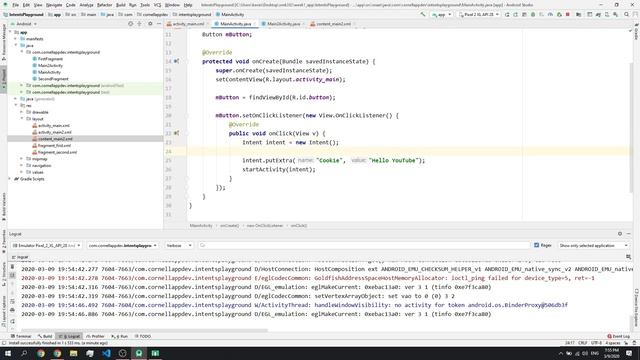Click the Logcat search input field
Viewport: 640px width, 360px height.
coord(364,245)
